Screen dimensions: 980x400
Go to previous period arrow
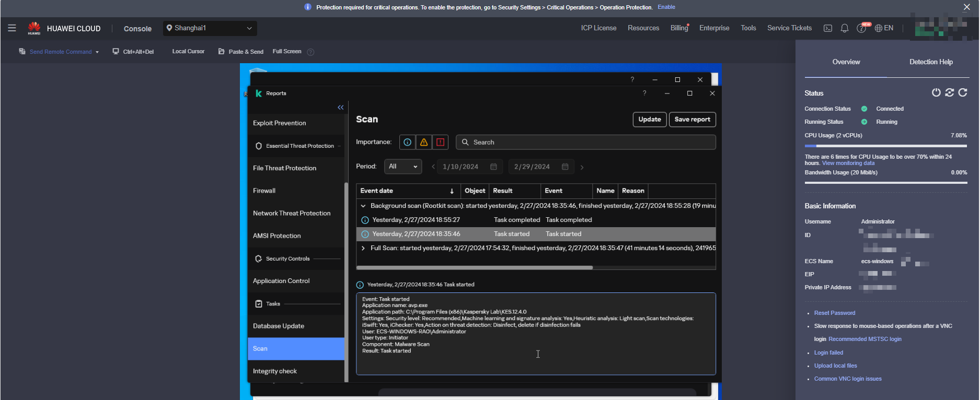point(433,167)
